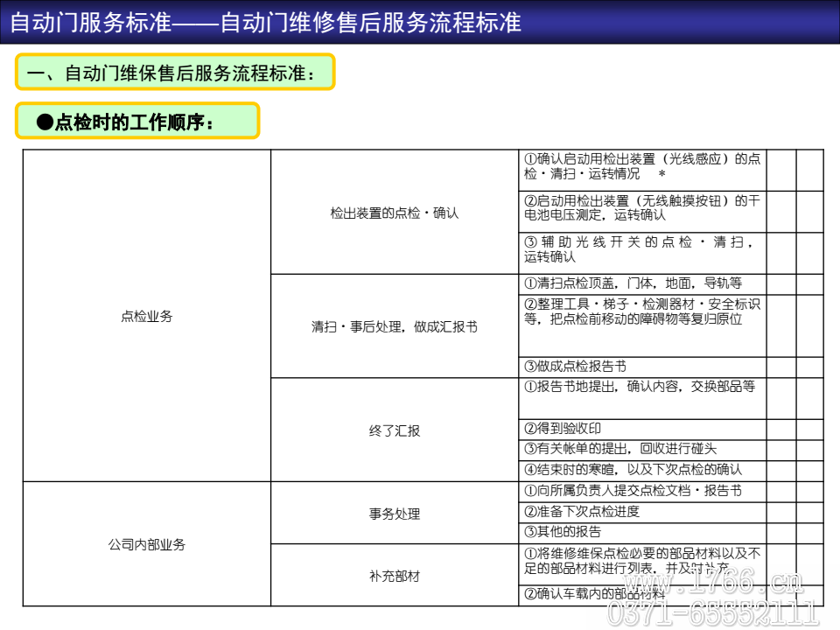840x630 pixels.
Task: Select the heading 一、自动门维保售后服务流程标准
Action: click(174, 72)
